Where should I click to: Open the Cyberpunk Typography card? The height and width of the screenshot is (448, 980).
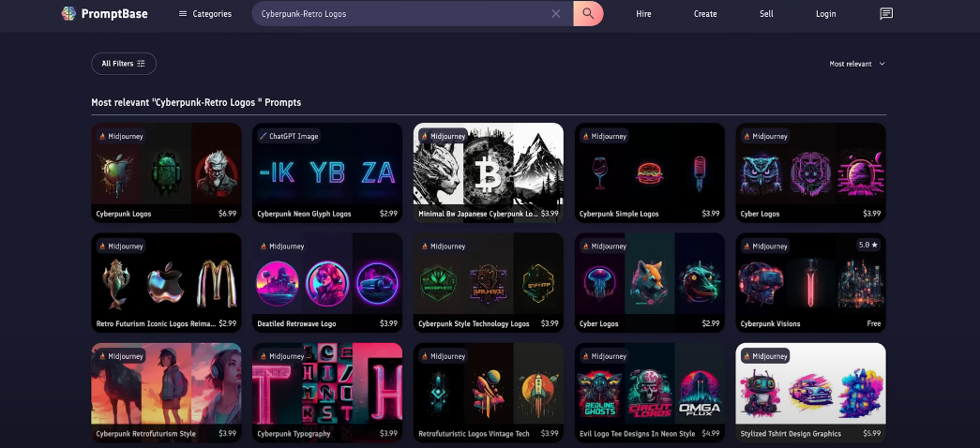[x=327, y=393]
